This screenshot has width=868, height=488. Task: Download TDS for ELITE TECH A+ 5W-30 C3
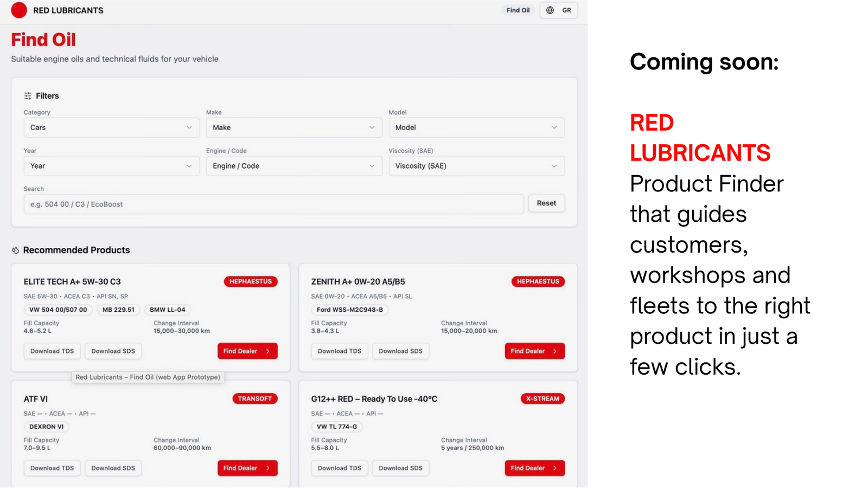pyautogui.click(x=52, y=351)
